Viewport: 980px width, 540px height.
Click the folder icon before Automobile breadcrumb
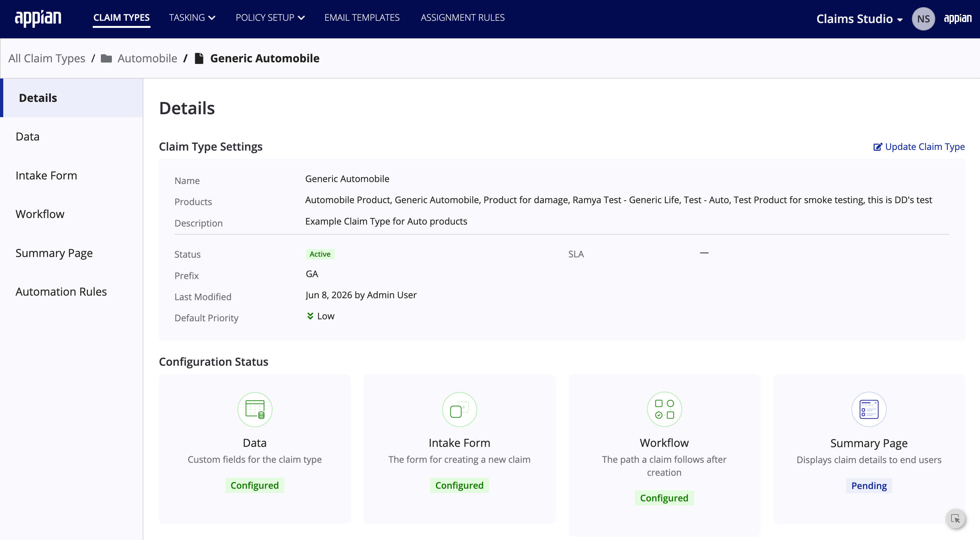click(106, 58)
